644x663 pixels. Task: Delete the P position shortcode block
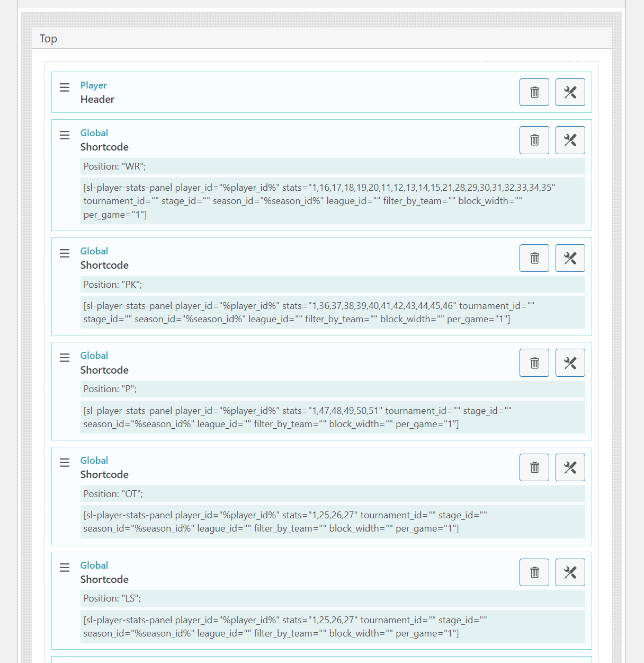tap(534, 363)
